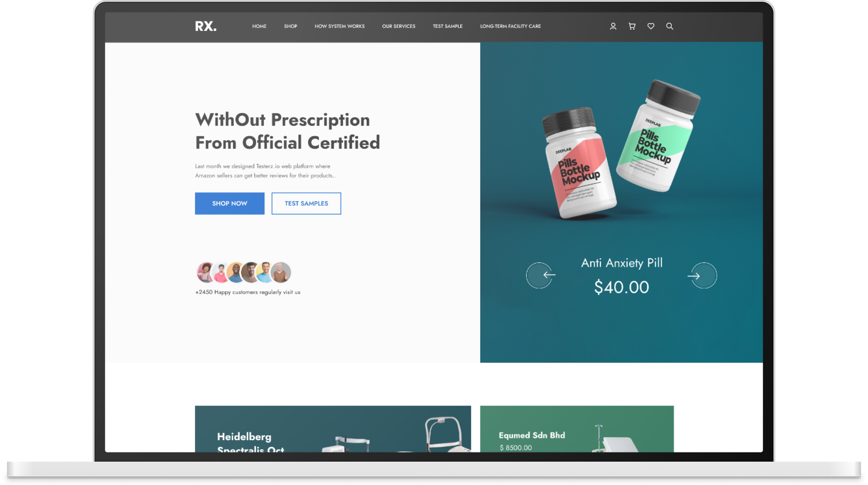Open the wishlist heart icon
868x485 pixels.
[651, 26]
